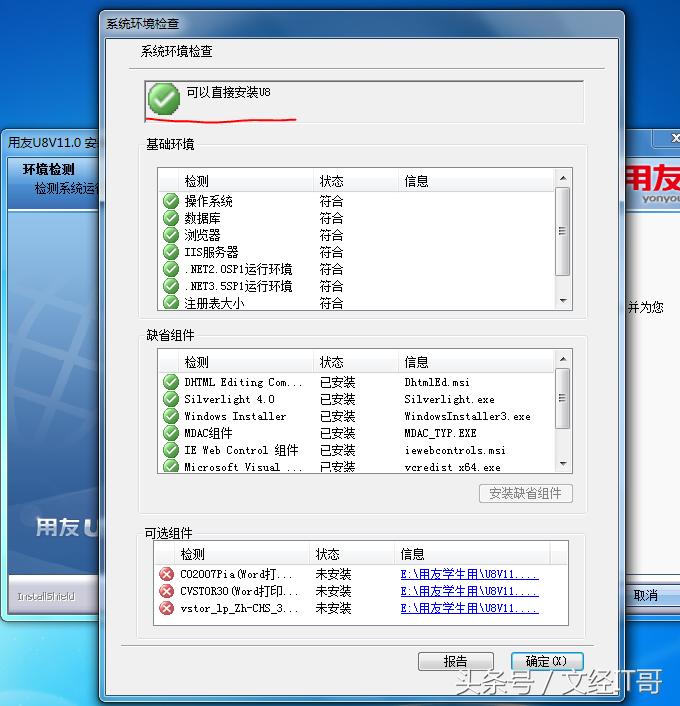Click the green check icon beside 操作系统
This screenshot has height=706, width=680.
coord(171,201)
